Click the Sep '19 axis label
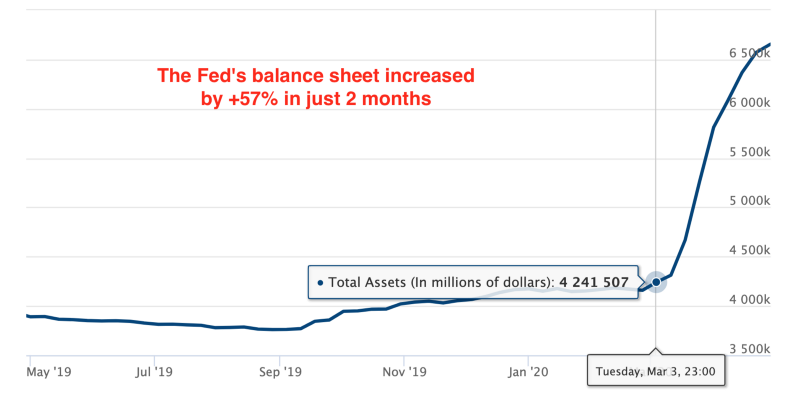800x404 pixels. (x=280, y=372)
